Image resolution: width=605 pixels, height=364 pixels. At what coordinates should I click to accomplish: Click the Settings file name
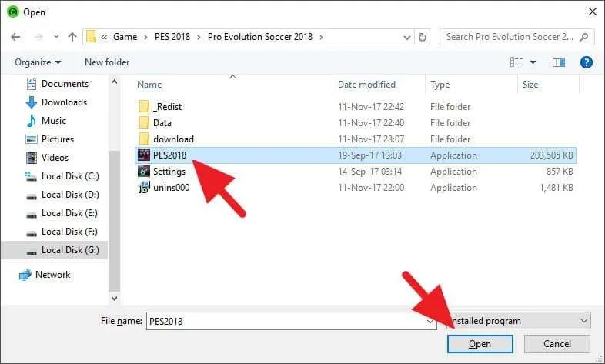(169, 172)
